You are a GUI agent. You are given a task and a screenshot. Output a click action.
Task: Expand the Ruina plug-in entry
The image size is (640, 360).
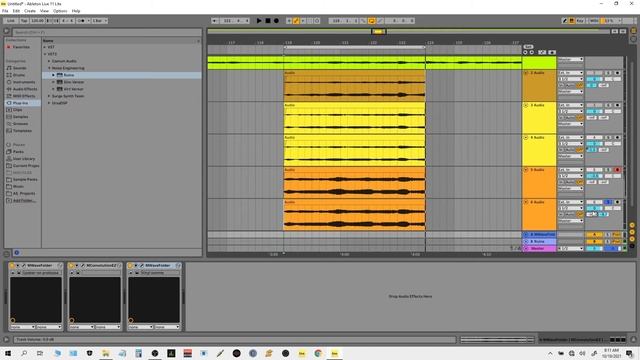pyautogui.click(x=53, y=75)
